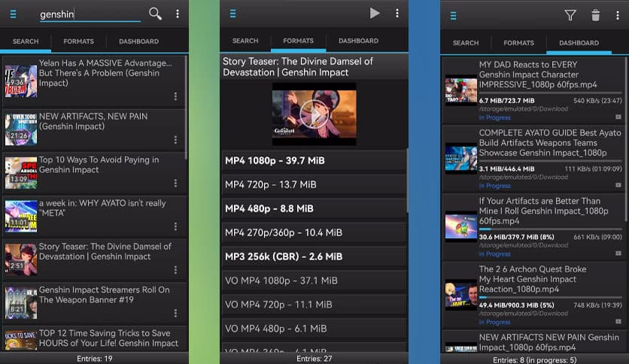Tap the play icon in formats toolbar
This screenshot has width=629, height=364.
375,14
